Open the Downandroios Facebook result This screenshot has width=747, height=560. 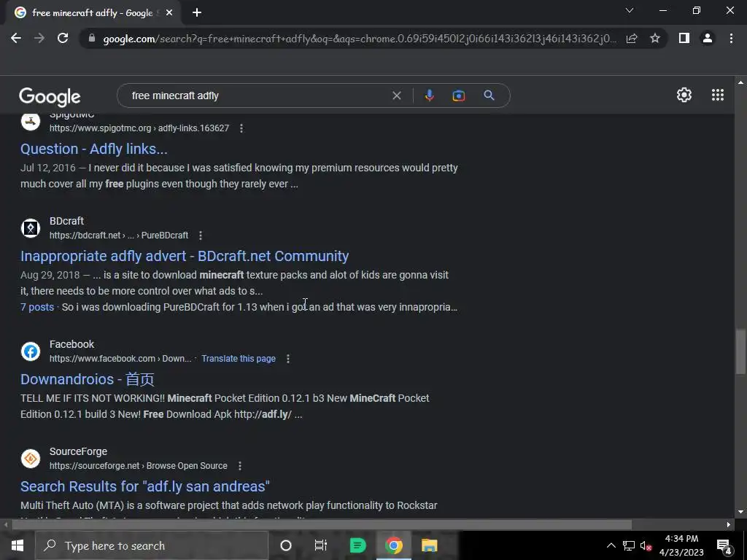pyautogui.click(x=88, y=379)
